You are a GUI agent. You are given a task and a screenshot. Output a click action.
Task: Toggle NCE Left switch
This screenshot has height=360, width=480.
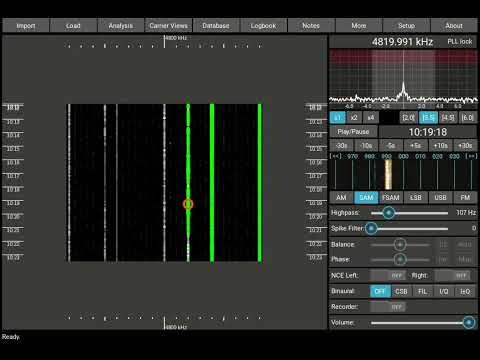[388, 275]
